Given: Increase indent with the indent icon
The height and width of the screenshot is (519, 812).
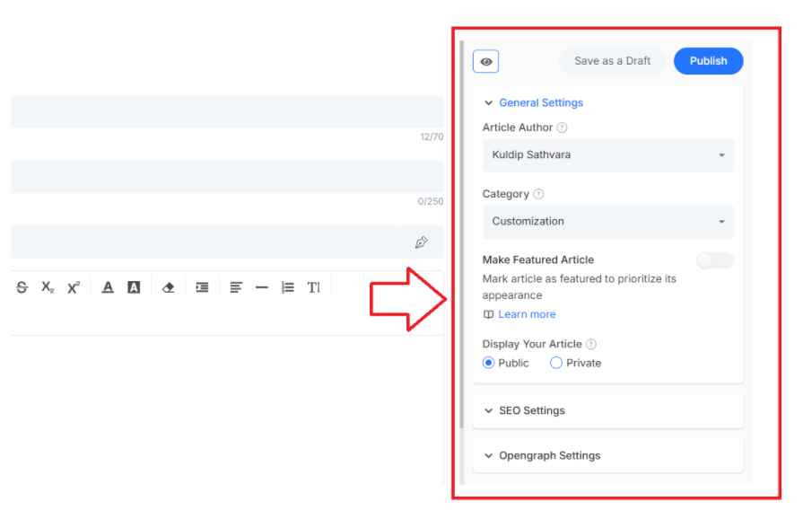Looking at the screenshot, I should click(202, 287).
